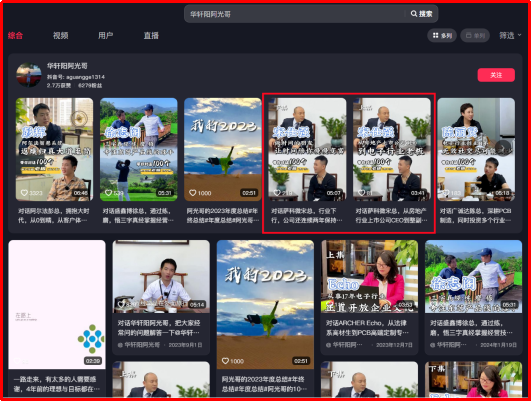Open 陈丽霞 interview video thumbnail
This screenshot has width=531, height=401.
pyautogui.click(x=476, y=149)
